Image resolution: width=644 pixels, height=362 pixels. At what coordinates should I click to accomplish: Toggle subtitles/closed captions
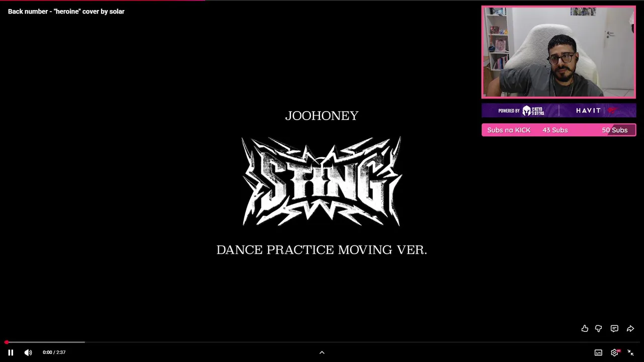tap(598, 352)
